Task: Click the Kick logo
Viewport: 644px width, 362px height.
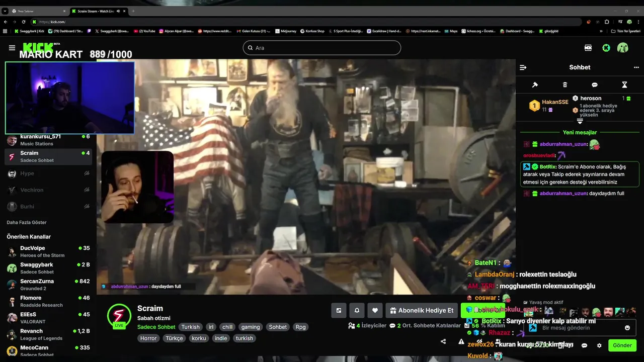Action: coord(38,47)
